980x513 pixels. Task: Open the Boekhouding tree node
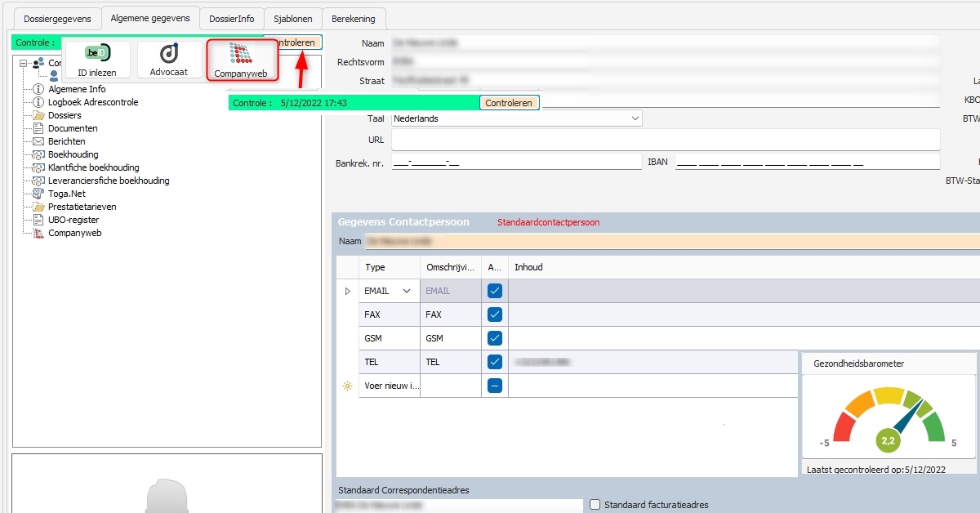[73, 154]
